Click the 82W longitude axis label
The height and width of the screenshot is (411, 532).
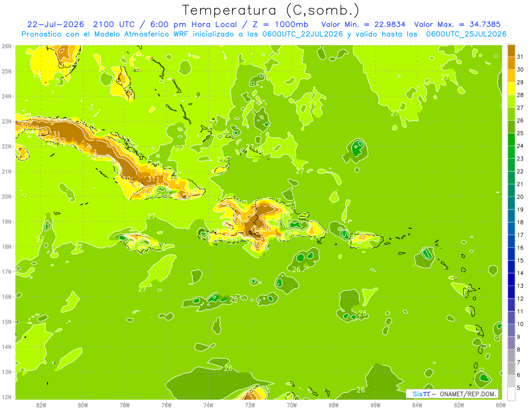tap(41, 404)
